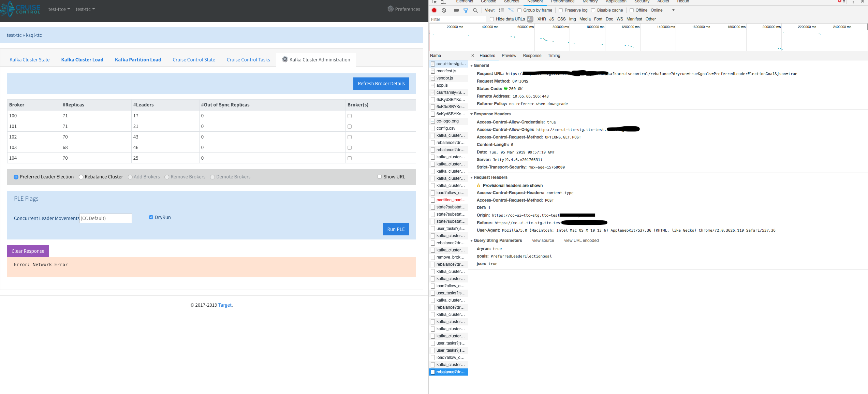Viewport: 868px width, 394px height.
Task: Select broker 104 checkbox
Action: point(349,158)
